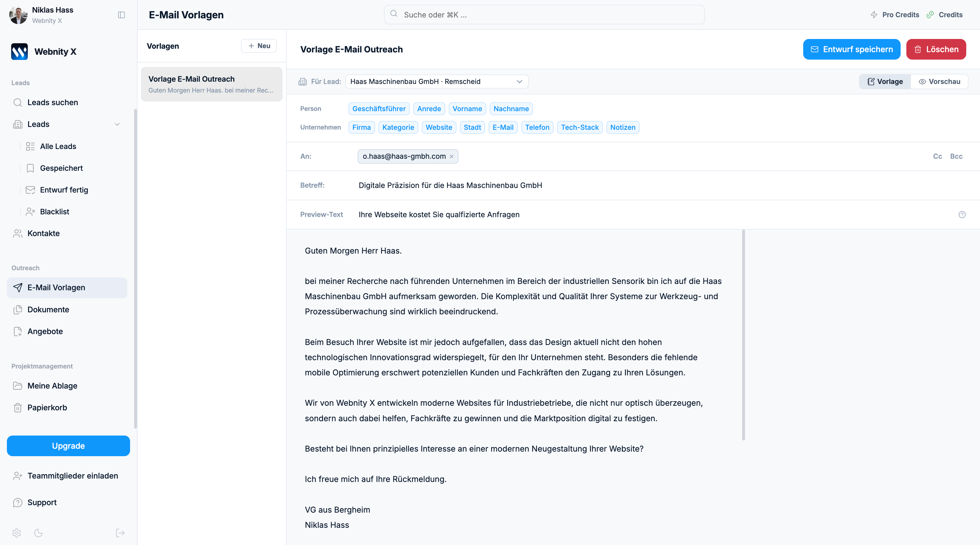Select Vorlage E-Mail Outreach template card

point(211,84)
